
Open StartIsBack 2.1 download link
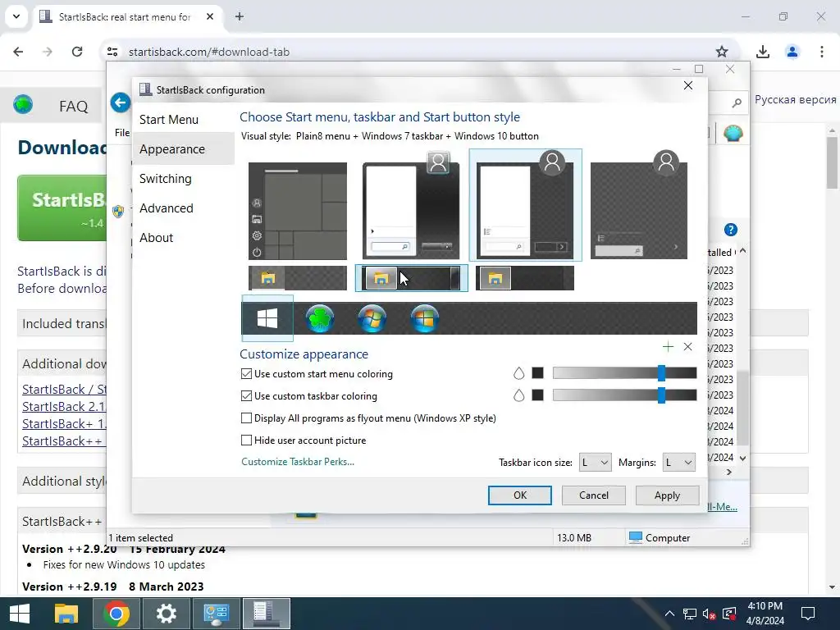pyautogui.click(x=64, y=407)
